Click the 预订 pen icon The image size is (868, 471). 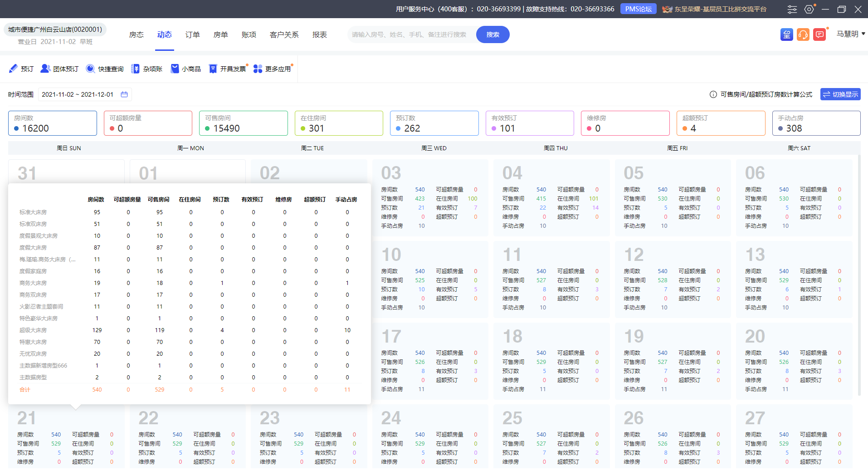coord(13,69)
